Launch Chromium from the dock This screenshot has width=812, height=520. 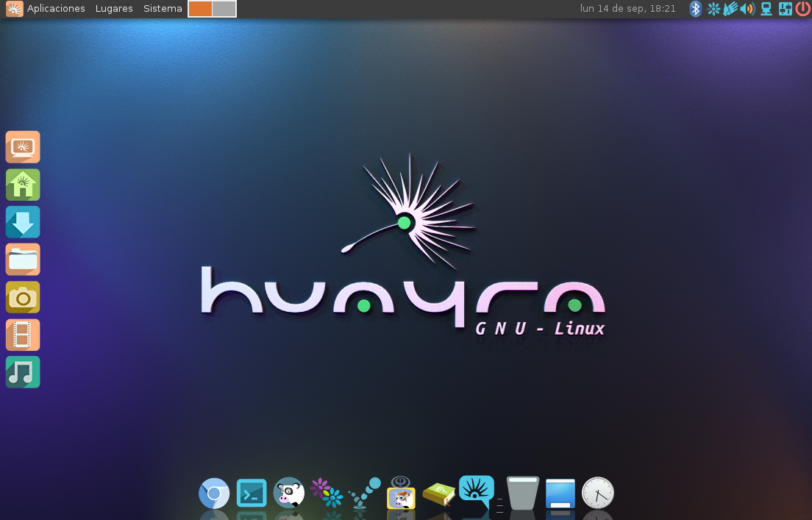tap(214, 493)
